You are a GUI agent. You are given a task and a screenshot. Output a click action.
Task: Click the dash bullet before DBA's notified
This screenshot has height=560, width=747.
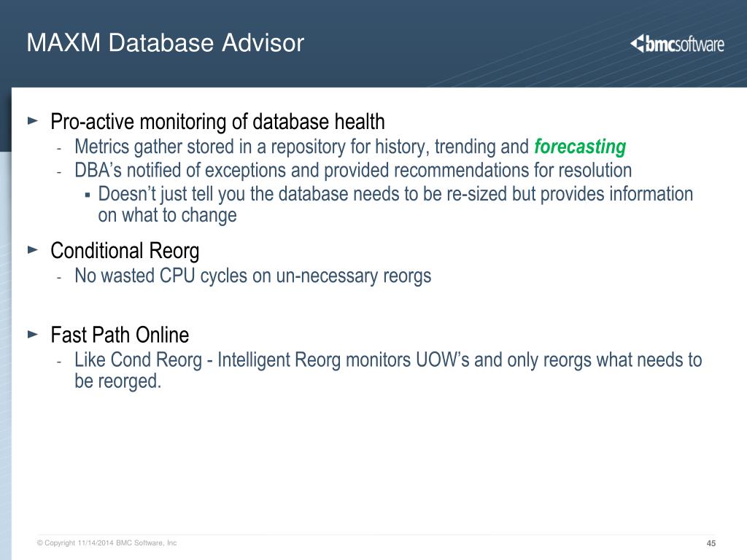pyautogui.click(x=59, y=172)
